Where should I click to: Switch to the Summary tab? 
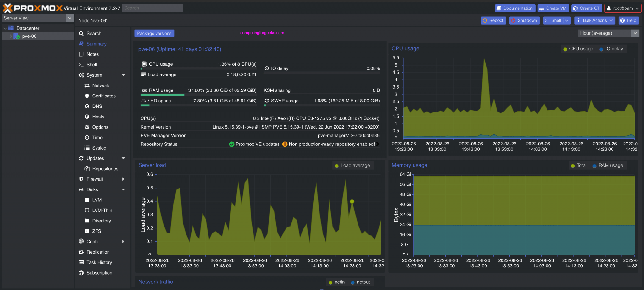pos(96,44)
